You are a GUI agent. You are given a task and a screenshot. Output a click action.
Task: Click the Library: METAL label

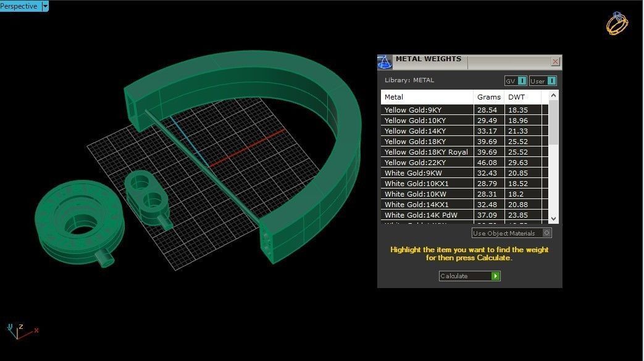(409, 80)
